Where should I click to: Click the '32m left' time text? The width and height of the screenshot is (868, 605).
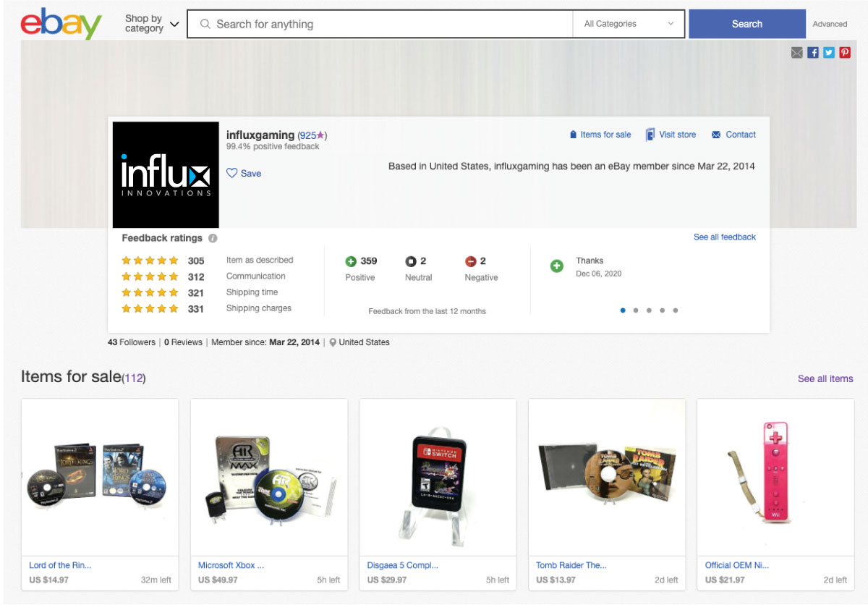[156, 580]
